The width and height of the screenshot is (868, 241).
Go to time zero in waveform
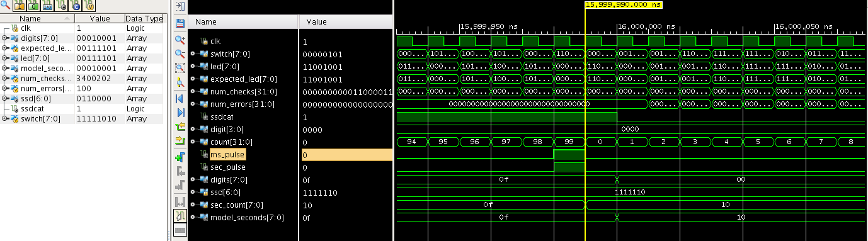(180, 99)
